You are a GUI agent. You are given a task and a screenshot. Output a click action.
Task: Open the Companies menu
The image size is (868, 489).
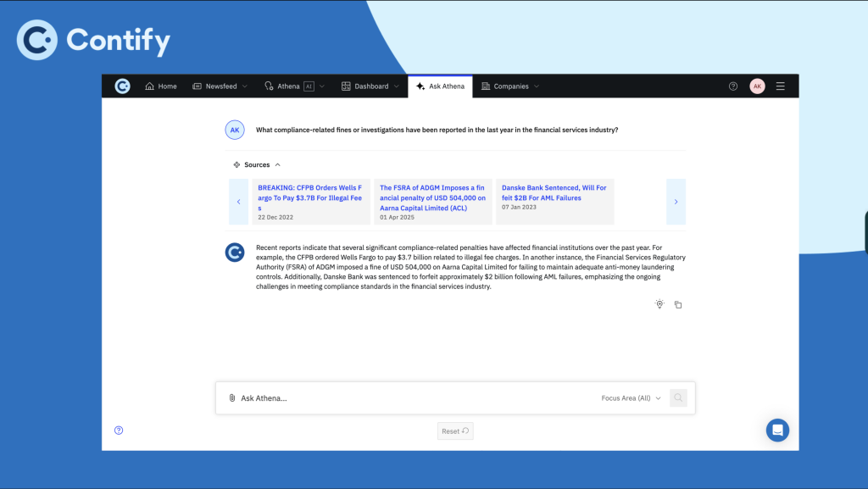[510, 86]
